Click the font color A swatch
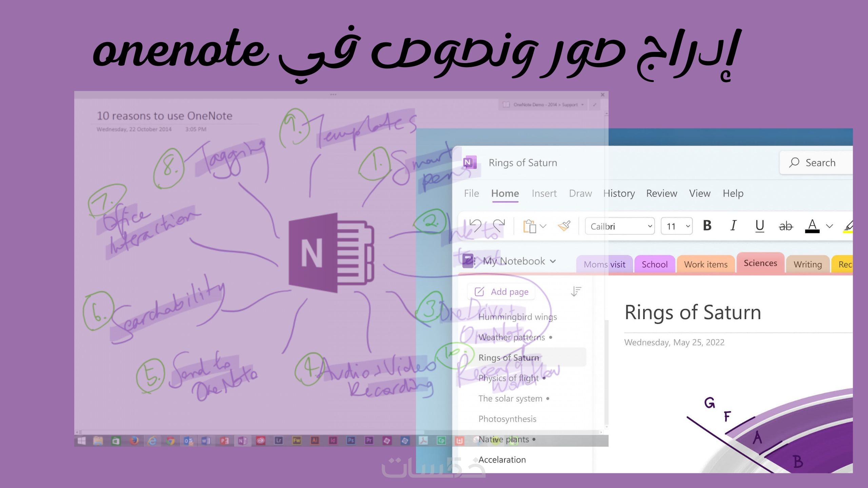The width and height of the screenshot is (868, 488). (812, 226)
